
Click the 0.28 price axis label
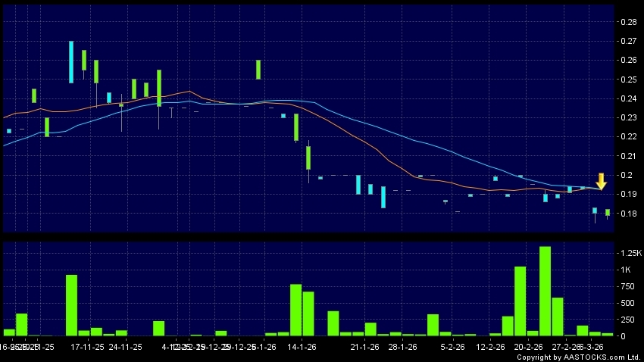tap(628, 21)
